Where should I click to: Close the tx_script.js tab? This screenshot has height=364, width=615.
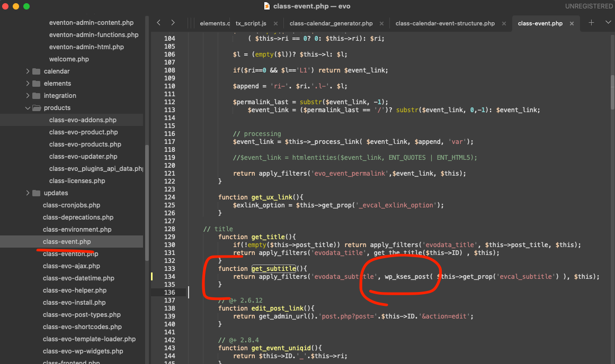[x=275, y=23]
